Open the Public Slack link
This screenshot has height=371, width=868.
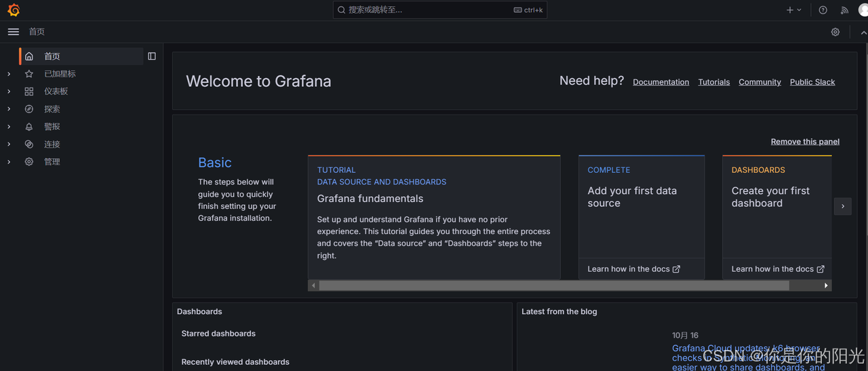[812, 82]
